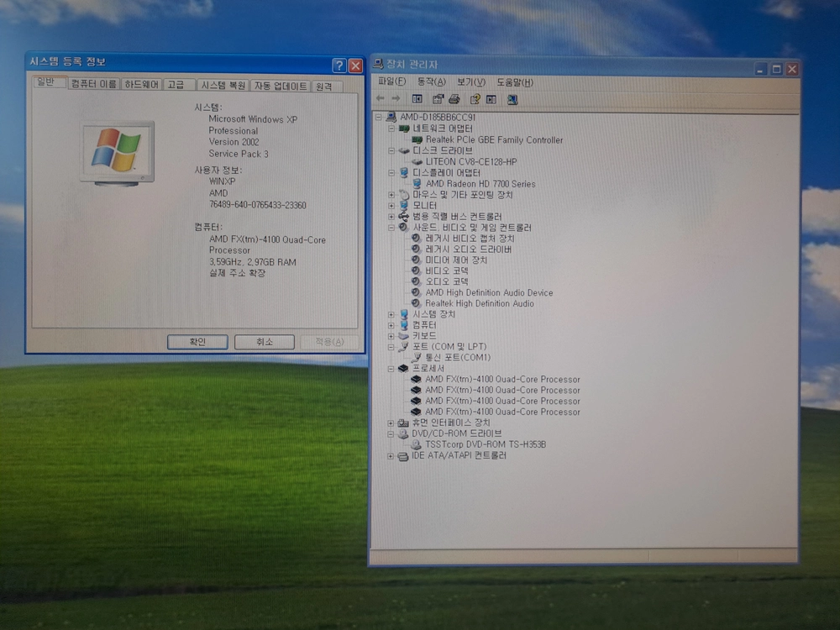840x630 pixels.
Task: Open the 보기(V) menu
Action: pyautogui.click(x=471, y=82)
